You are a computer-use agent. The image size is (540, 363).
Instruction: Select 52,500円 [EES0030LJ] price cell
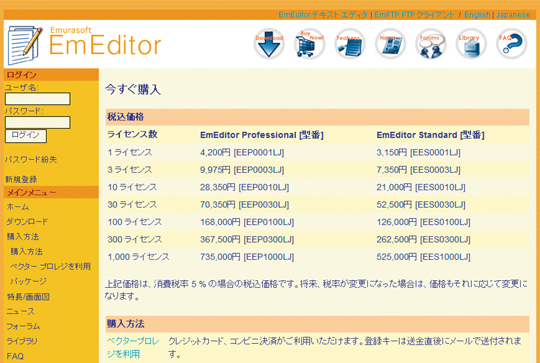[x=421, y=205]
